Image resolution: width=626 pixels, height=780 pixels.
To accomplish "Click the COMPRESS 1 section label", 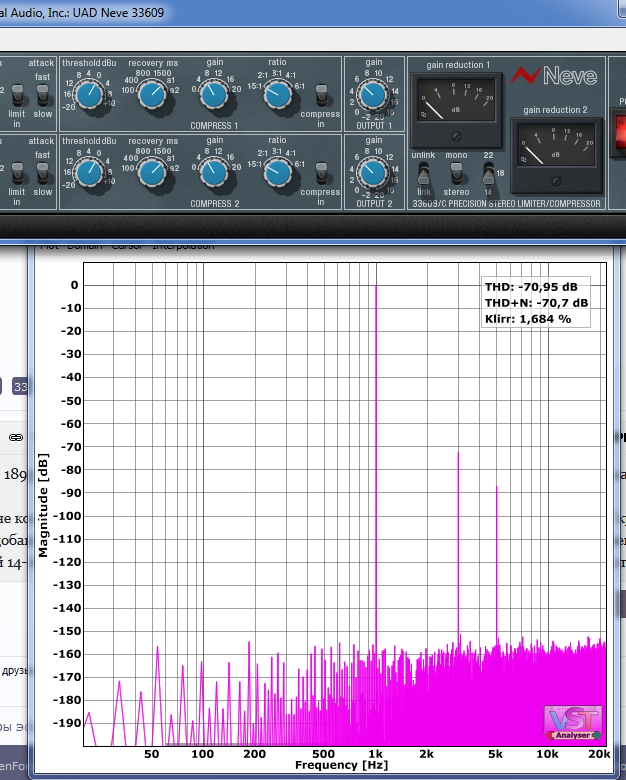I will coord(214,126).
